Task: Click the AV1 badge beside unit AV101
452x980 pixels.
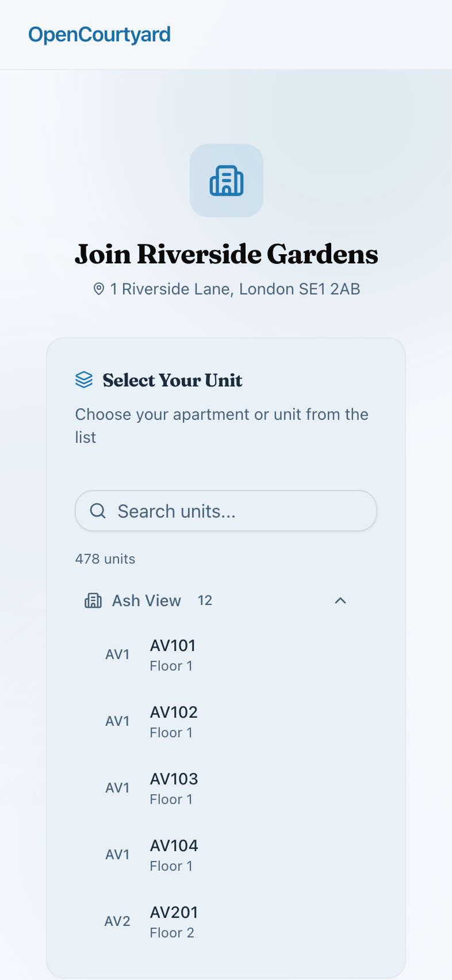Action: coord(117,654)
